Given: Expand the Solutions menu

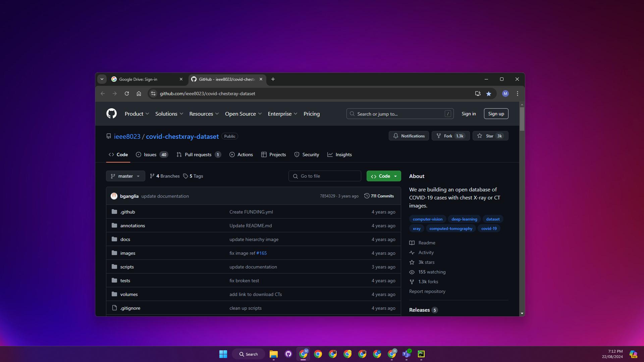Looking at the screenshot, I should (169, 114).
